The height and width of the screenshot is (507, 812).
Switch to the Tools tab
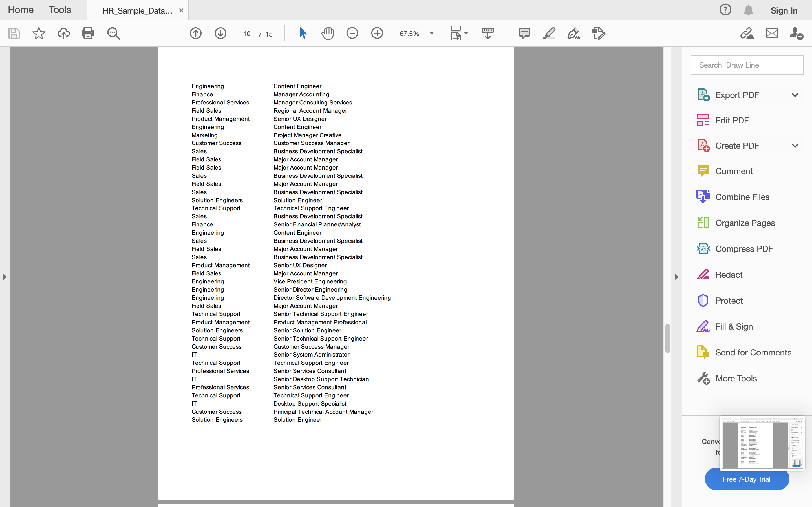tap(60, 10)
